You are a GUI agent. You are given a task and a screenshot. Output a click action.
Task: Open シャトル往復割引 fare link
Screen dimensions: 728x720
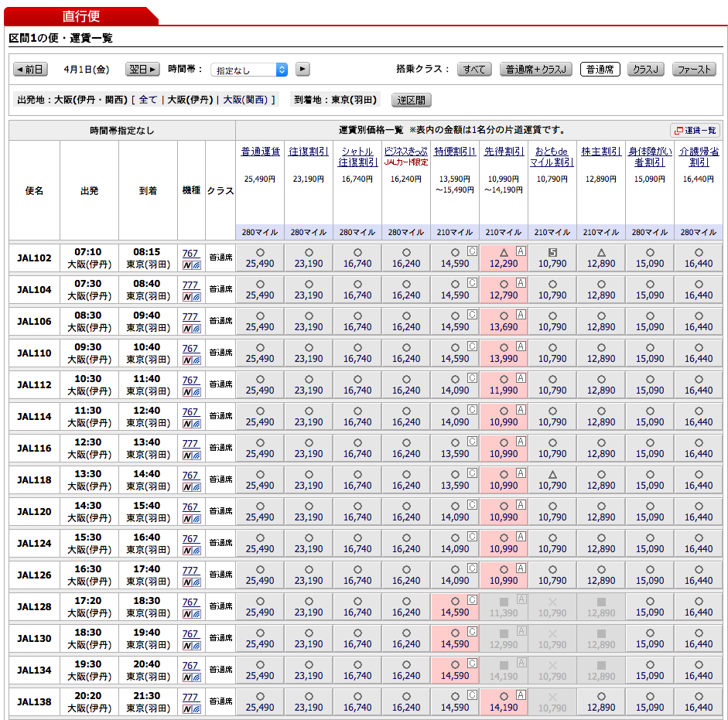[x=357, y=157]
